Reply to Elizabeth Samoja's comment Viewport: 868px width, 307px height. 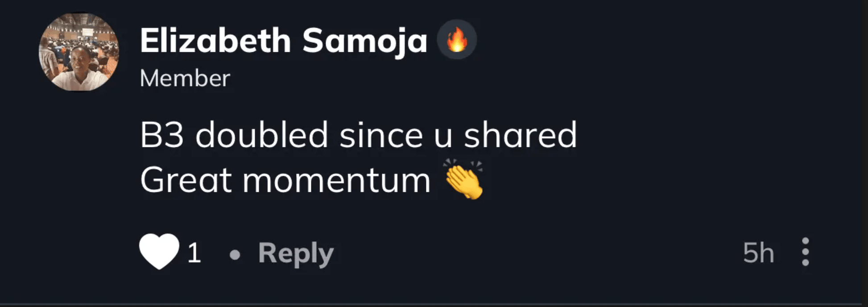coord(296,253)
